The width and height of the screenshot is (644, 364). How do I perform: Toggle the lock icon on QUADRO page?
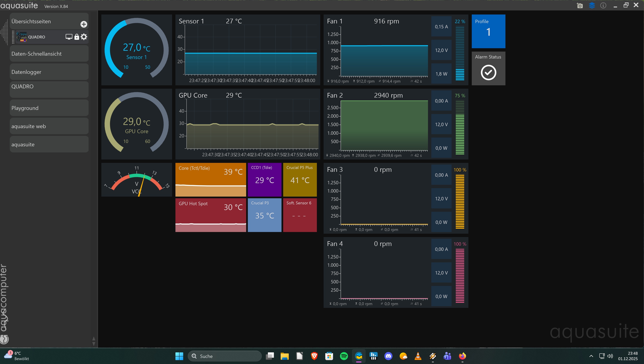(77, 37)
